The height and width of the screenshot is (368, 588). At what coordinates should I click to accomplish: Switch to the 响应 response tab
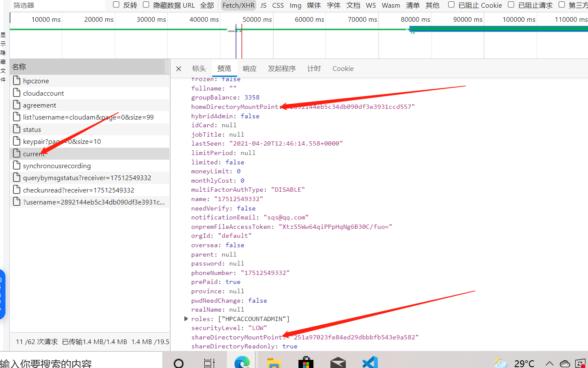pyautogui.click(x=249, y=69)
